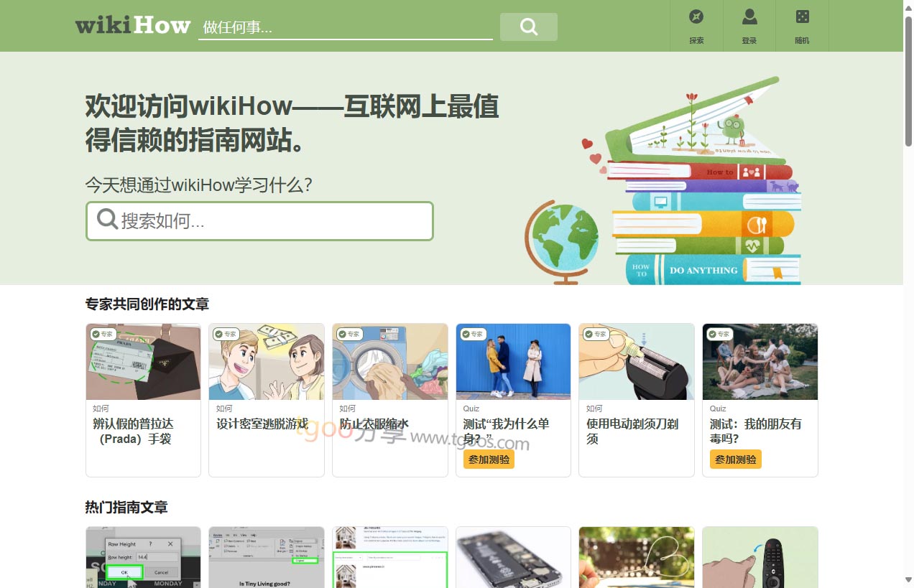The image size is (914, 588).
Task: Click the wikiHow logo in header
Action: (x=133, y=26)
